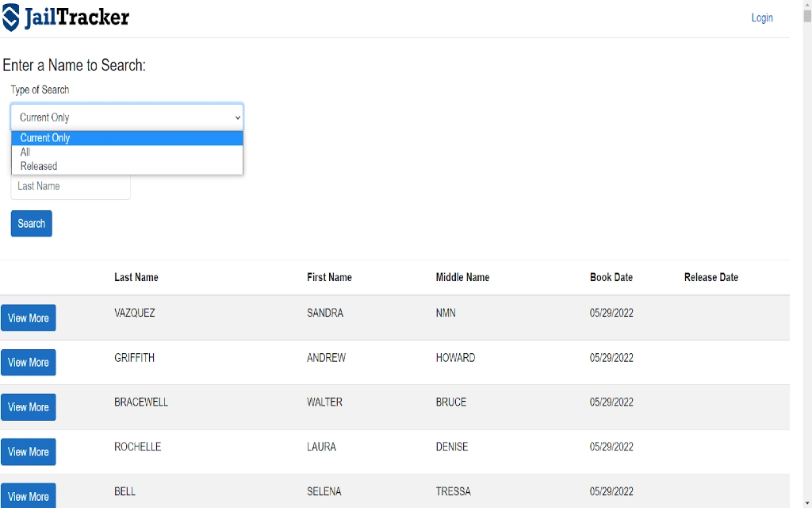
Task: Click the NMN middle name cell
Action: [x=446, y=313]
